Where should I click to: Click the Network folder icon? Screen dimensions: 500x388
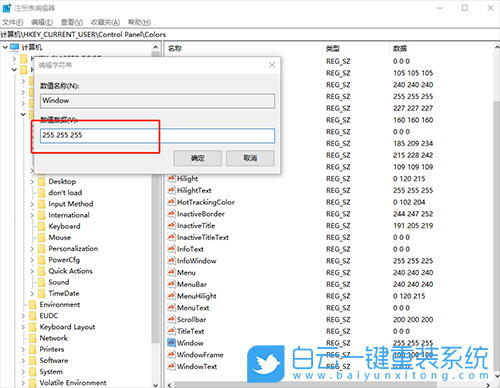(33, 338)
